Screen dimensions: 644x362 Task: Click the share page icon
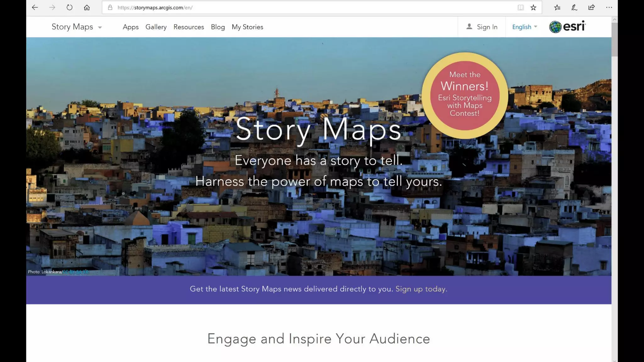(x=591, y=8)
